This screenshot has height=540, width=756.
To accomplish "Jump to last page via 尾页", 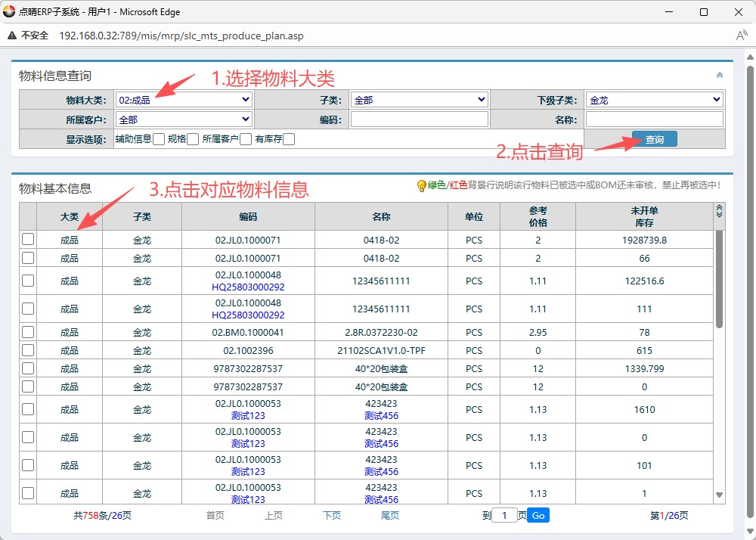I will click(x=389, y=516).
